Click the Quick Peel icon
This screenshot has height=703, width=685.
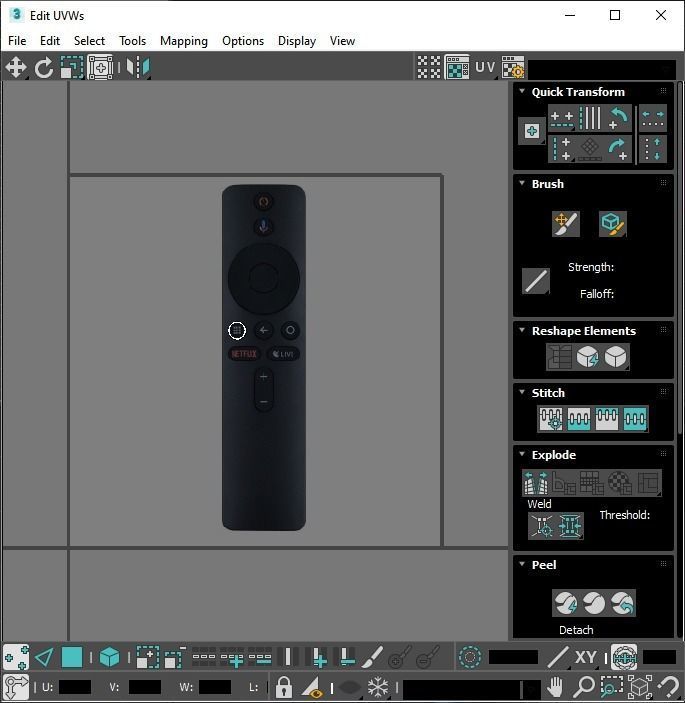point(566,603)
